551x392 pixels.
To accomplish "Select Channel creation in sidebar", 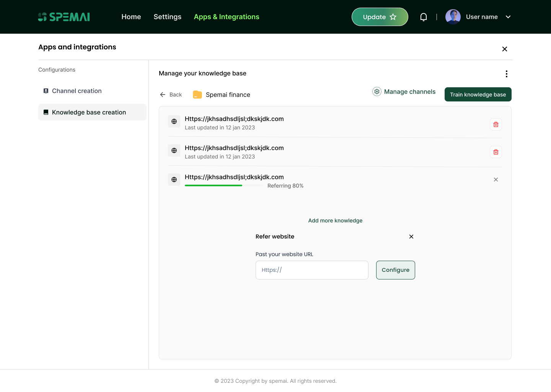I will pyautogui.click(x=92, y=91).
